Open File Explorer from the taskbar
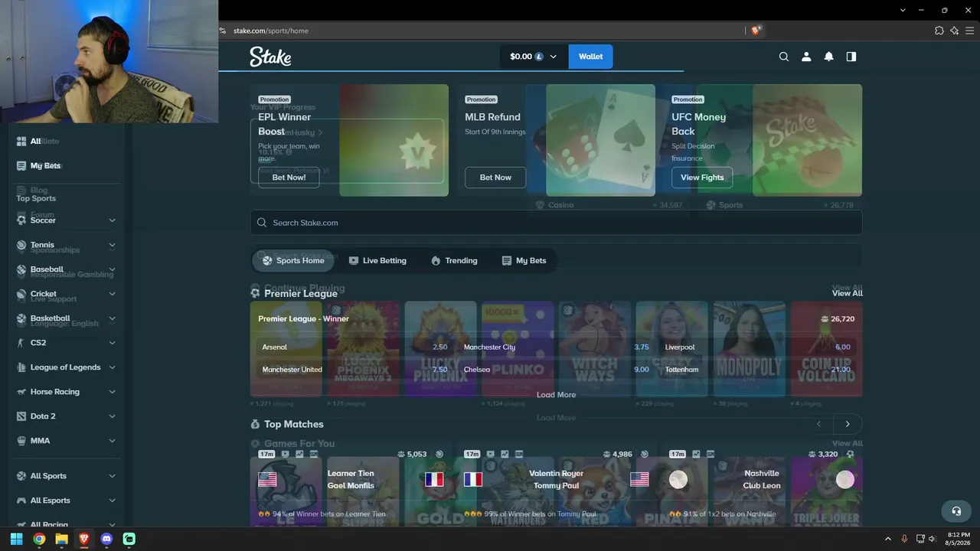Image resolution: width=980 pixels, height=551 pixels. [x=61, y=539]
